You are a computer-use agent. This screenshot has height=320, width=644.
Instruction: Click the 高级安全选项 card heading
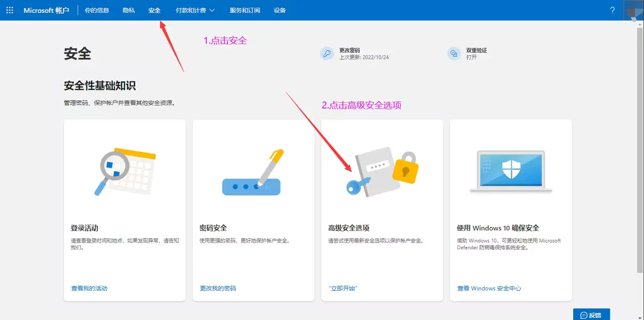coord(349,228)
